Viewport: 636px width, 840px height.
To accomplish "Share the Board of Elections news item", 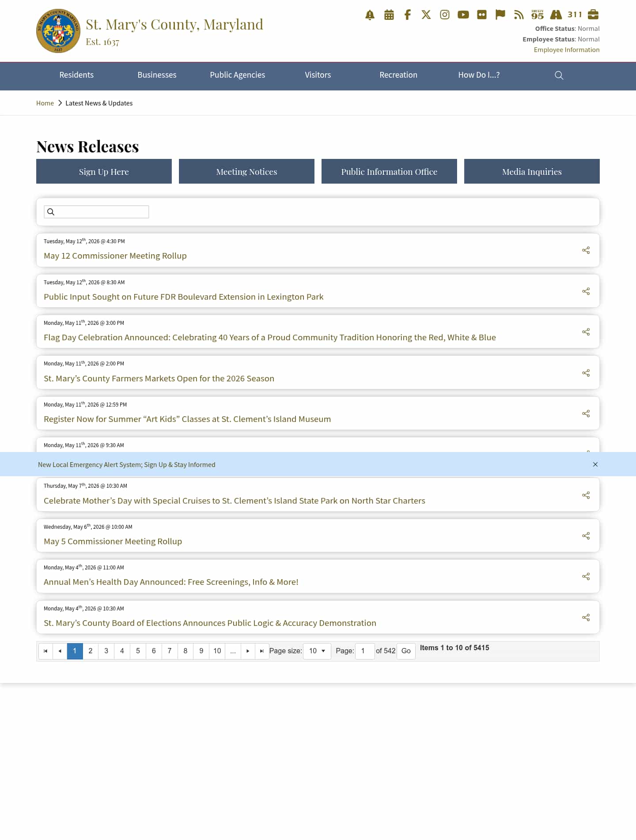I will click(586, 618).
